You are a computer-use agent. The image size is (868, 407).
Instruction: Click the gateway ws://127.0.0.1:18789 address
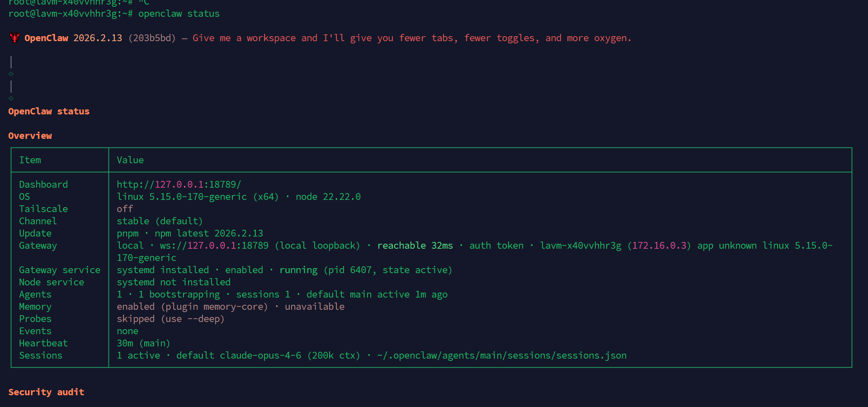click(214, 246)
